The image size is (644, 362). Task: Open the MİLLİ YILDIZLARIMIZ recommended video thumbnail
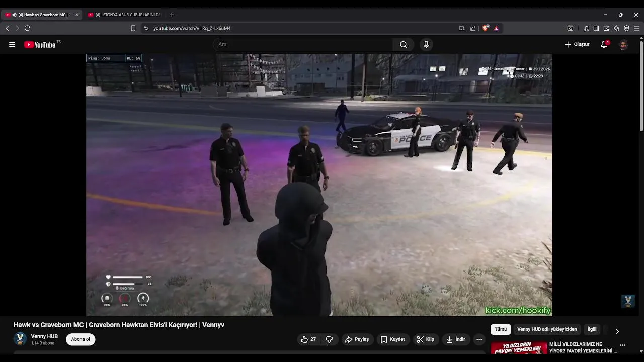(x=519, y=348)
